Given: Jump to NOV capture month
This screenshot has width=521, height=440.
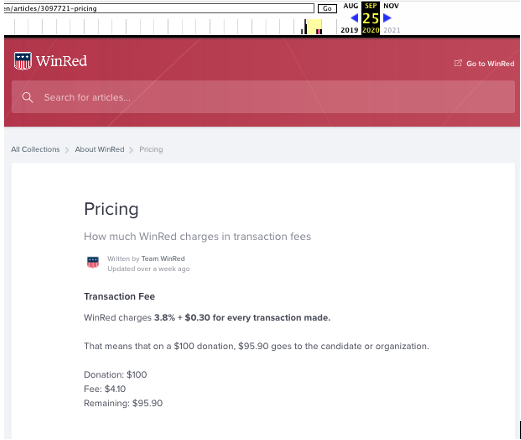Looking at the screenshot, I should (391, 6).
